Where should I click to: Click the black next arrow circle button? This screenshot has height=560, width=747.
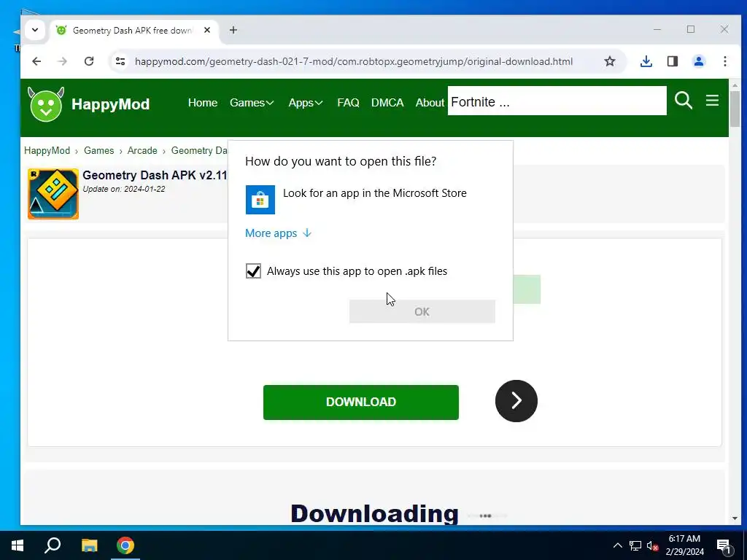(516, 401)
